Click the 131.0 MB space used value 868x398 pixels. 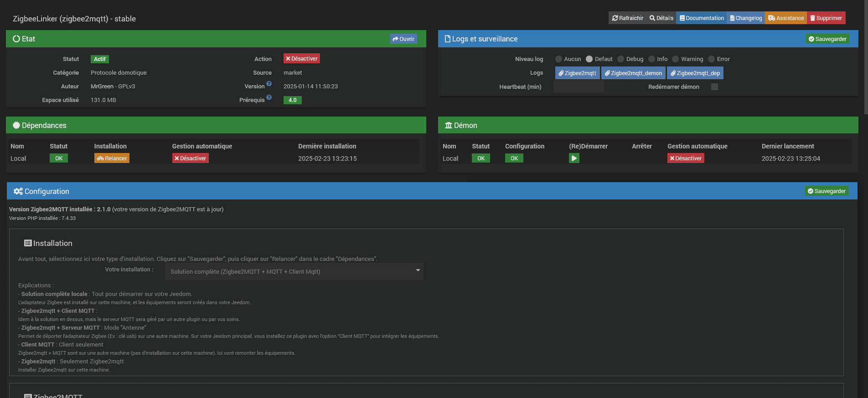click(103, 100)
